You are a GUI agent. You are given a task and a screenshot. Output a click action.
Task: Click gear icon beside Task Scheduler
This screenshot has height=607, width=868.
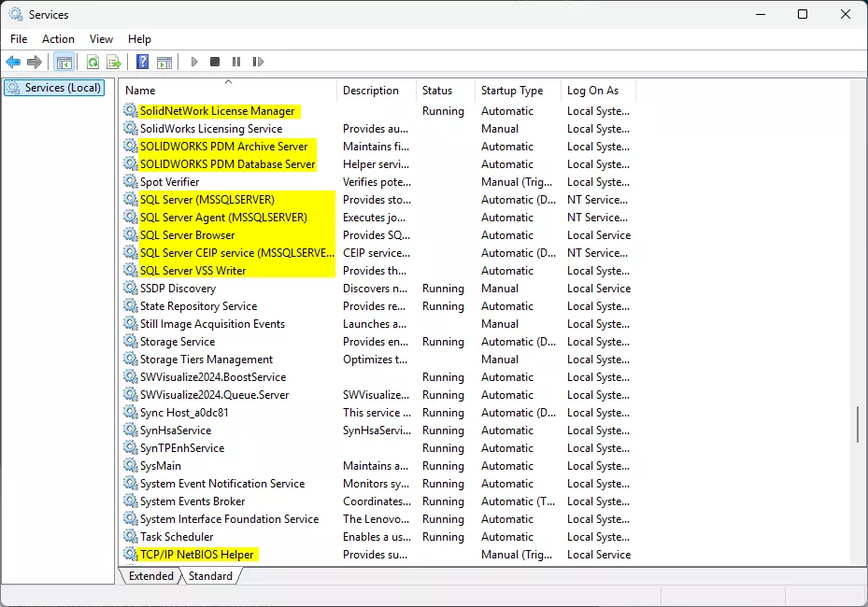130,536
